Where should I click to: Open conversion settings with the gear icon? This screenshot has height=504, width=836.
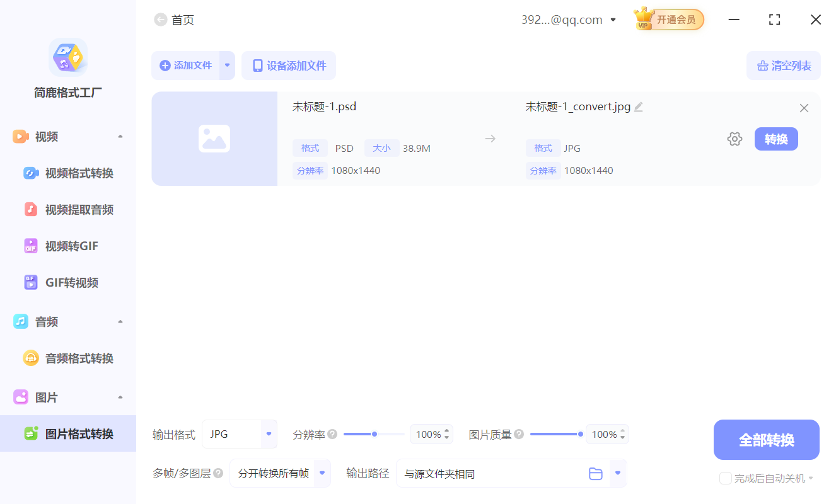pos(734,139)
